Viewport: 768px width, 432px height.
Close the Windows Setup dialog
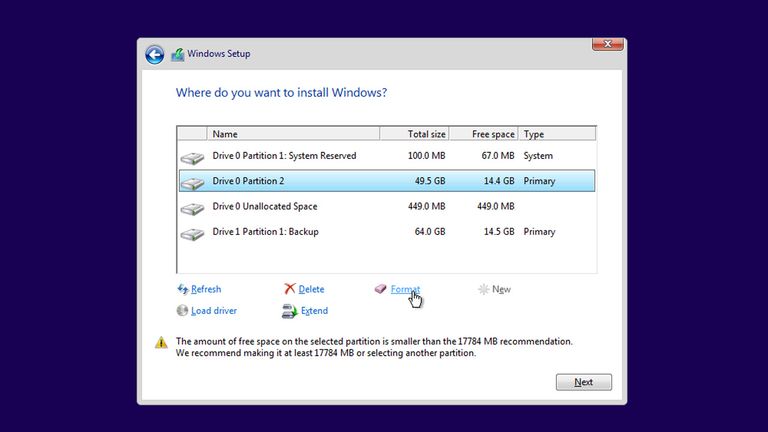[x=607, y=44]
